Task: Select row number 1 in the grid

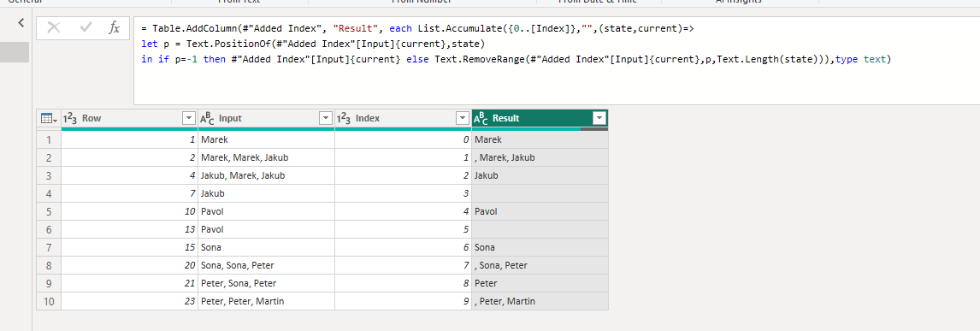Action: [x=49, y=140]
